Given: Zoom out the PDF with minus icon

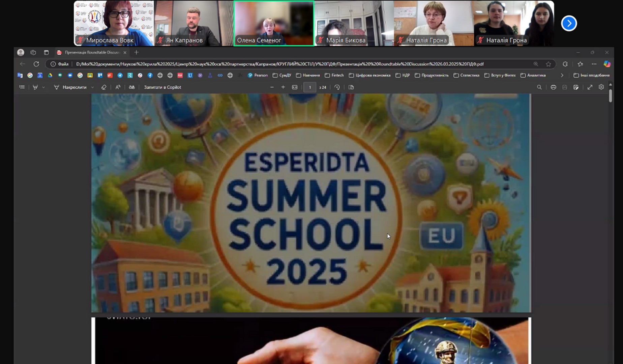Looking at the screenshot, I should click(x=272, y=87).
